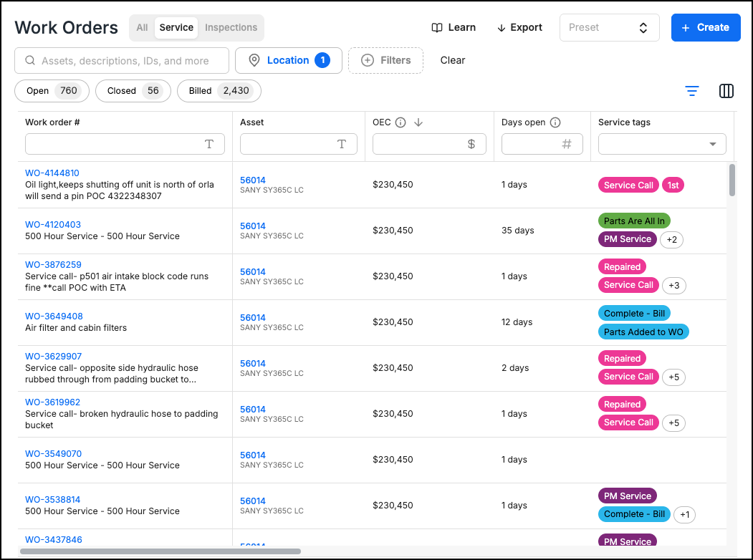The height and width of the screenshot is (560, 753).
Task: Click the 2 days cell
Action: click(515, 368)
